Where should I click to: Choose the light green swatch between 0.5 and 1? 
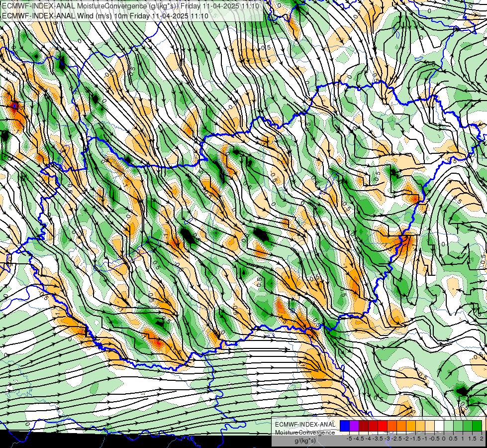pos(458,426)
